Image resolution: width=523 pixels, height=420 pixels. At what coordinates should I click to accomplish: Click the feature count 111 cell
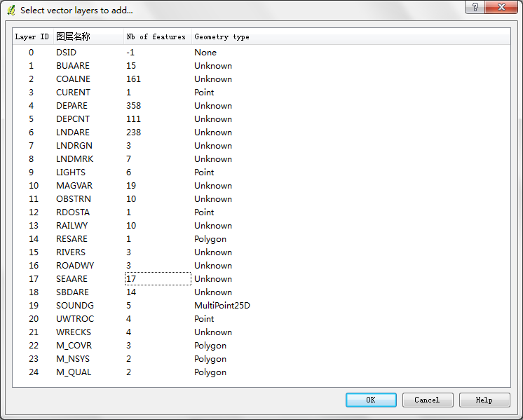133,119
